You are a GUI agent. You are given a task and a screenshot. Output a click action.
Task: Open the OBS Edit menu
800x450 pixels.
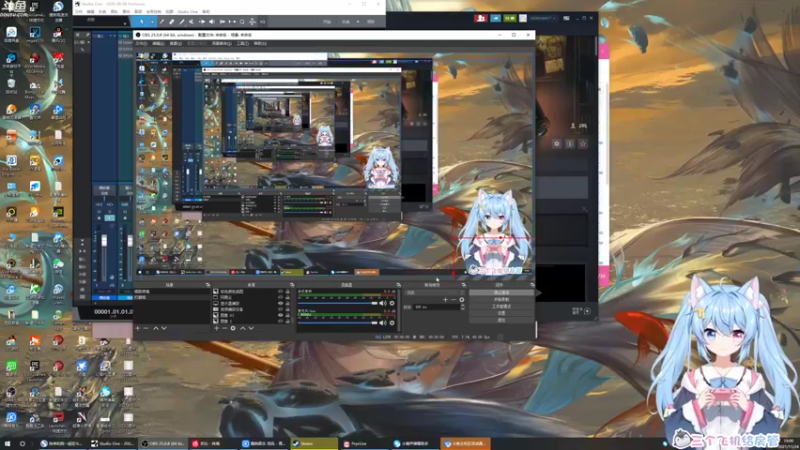click(x=158, y=43)
